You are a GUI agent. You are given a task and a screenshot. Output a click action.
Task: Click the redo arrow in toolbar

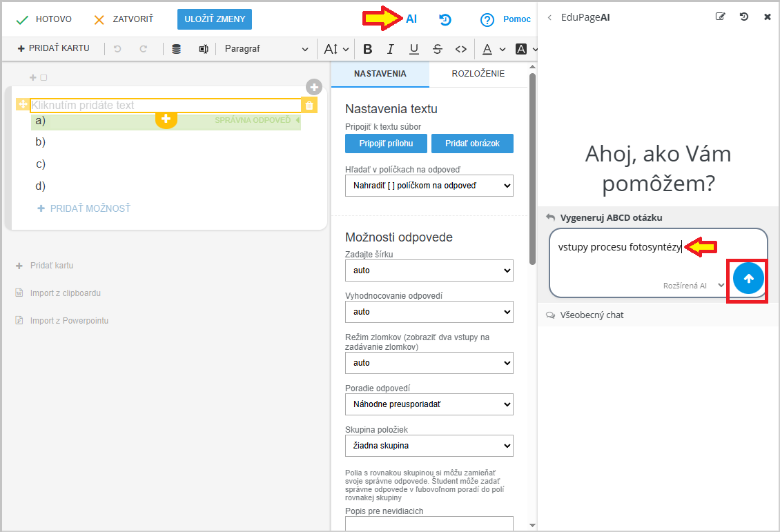coord(144,49)
